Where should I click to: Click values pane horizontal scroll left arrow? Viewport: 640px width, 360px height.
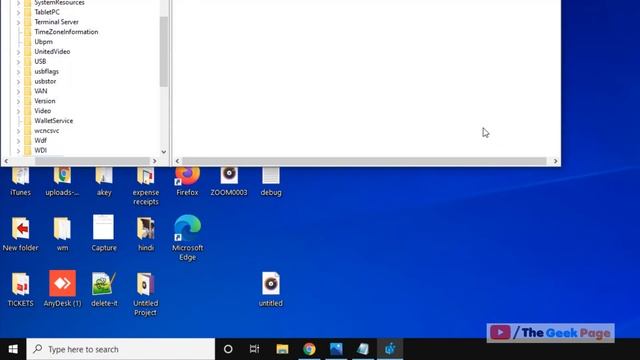177,161
